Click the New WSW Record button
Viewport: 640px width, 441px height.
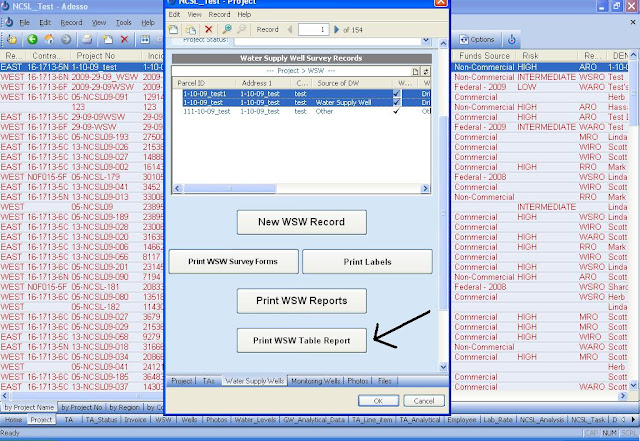[302, 222]
